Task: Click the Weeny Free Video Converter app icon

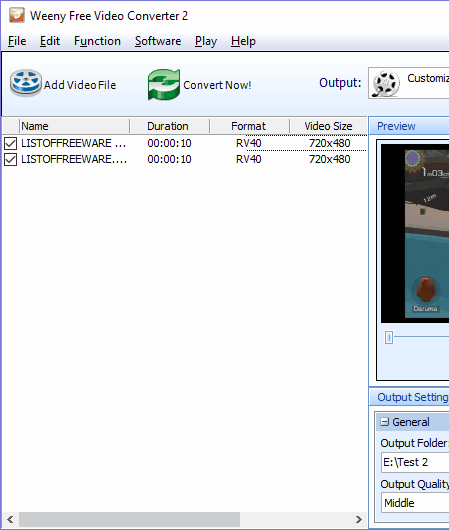Action: click(17, 15)
